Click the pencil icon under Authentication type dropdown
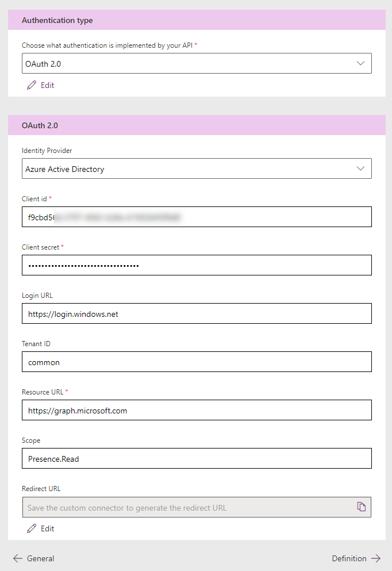The image size is (392, 571). click(32, 85)
